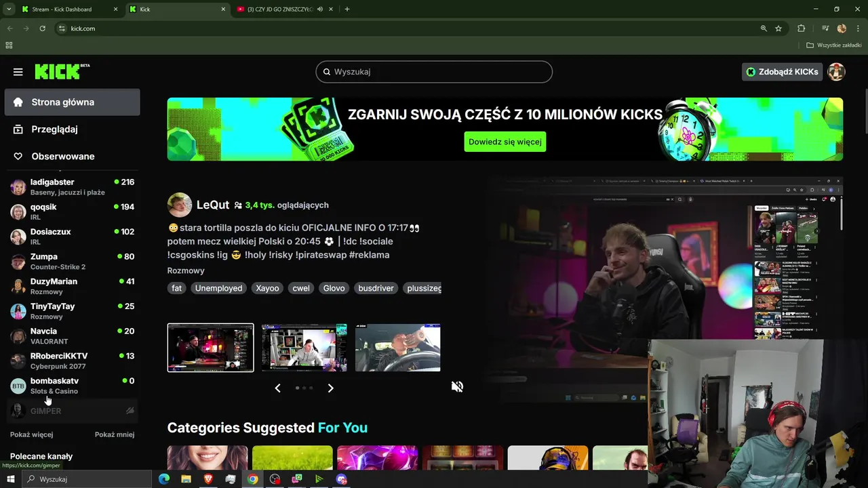Open Zumpa channel in sidebar
The width and height of the screenshot is (868, 488).
tap(73, 262)
